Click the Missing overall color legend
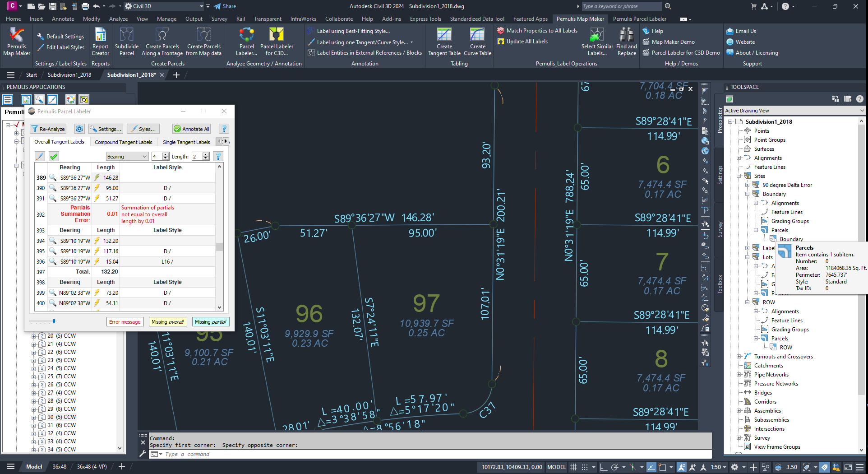 pyautogui.click(x=167, y=322)
